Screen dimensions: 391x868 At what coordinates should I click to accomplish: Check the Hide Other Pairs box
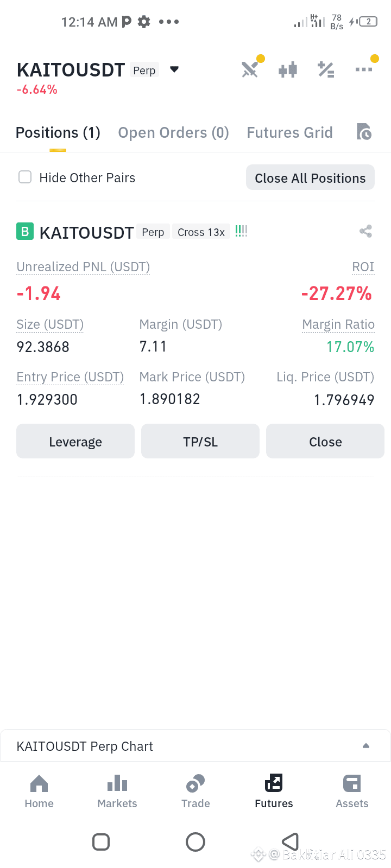point(25,177)
